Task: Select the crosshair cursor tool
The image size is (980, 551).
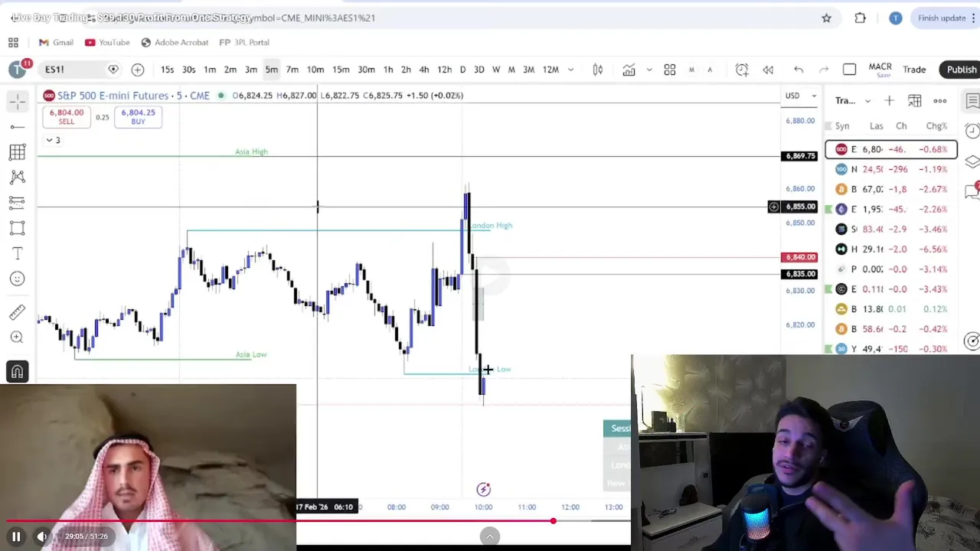Action: click(18, 101)
